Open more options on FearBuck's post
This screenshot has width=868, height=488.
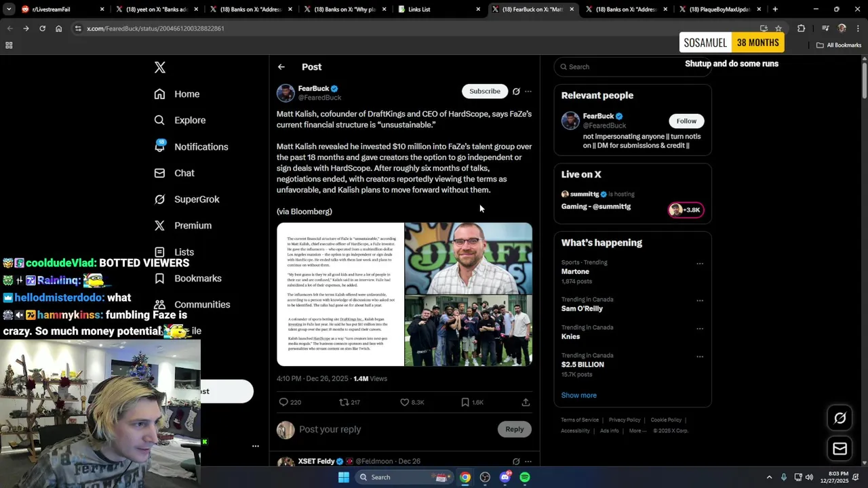(x=528, y=91)
